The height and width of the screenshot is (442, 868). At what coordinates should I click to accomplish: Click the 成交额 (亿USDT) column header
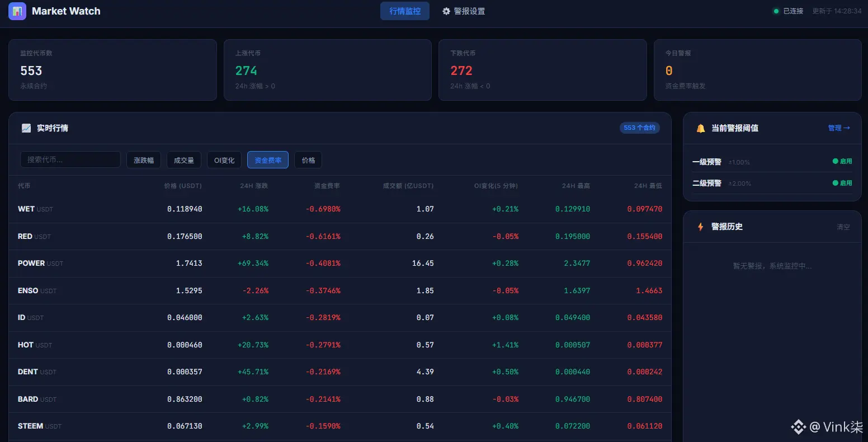click(x=408, y=186)
